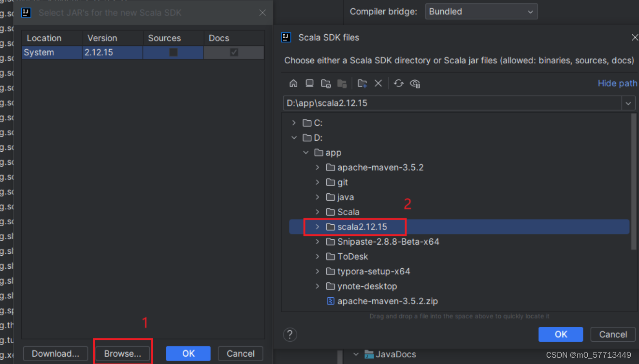The image size is (639, 364).
Task: Jump to the Desktop directory icon
Action: click(x=309, y=83)
